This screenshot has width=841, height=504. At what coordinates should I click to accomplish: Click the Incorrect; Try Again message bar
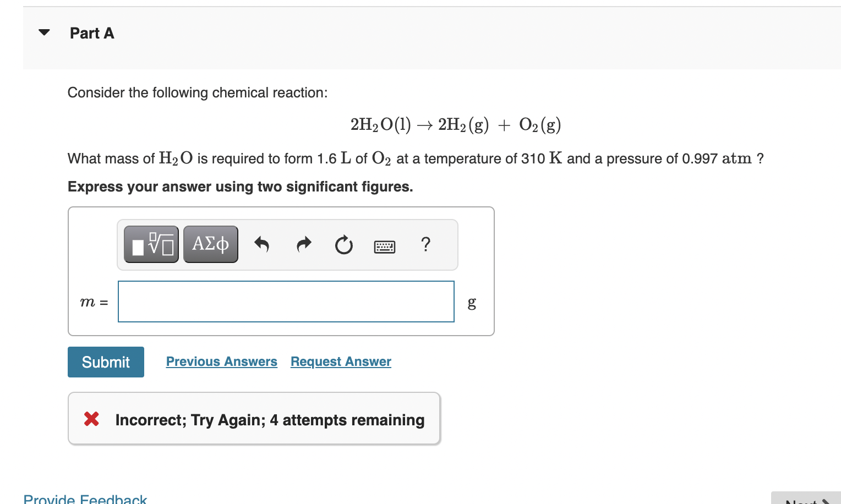(253, 419)
